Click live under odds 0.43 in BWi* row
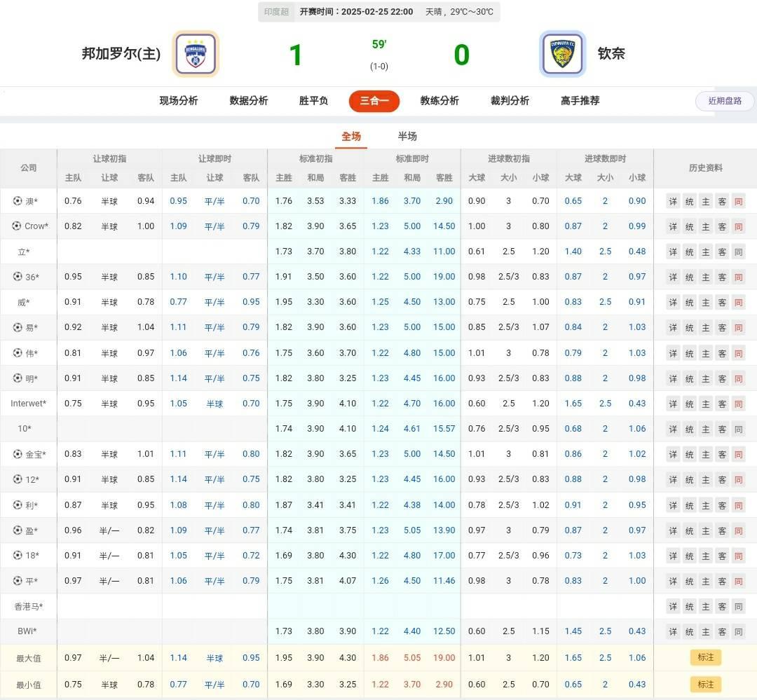This screenshot has width=757, height=700. click(636, 631)
